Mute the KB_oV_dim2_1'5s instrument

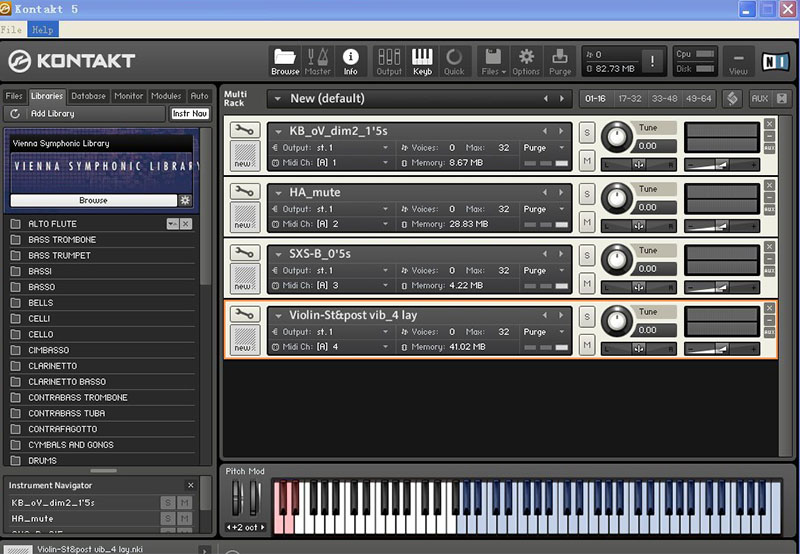point(587,161)
